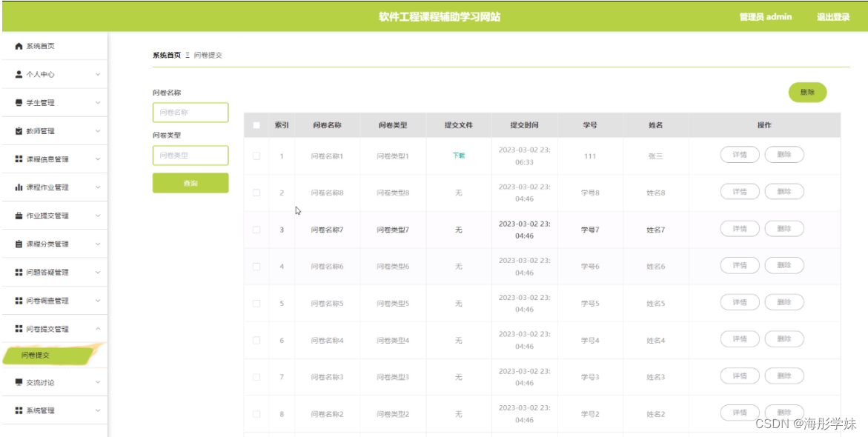The width and height of the screenshot is (868, 437).
Task: Click the grid icon for 问卷提交管理
Action: 19,329
